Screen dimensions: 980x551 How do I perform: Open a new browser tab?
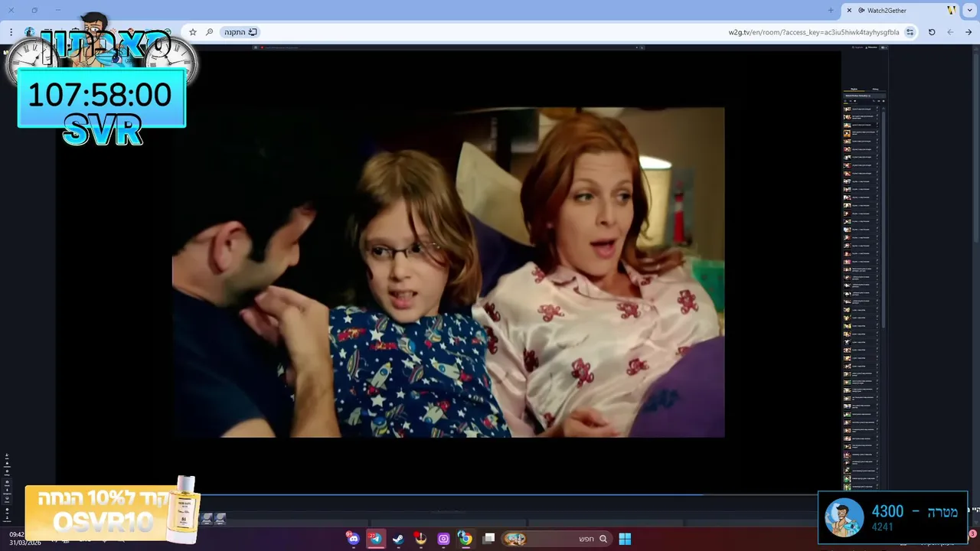(831, 11)
